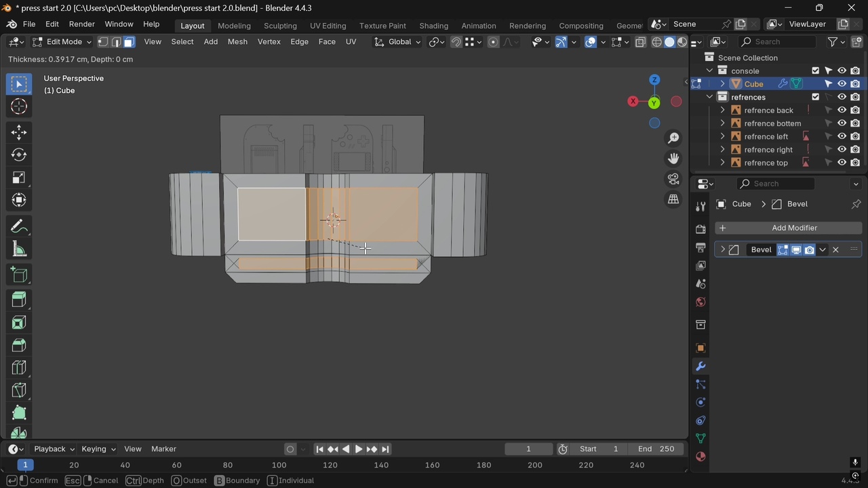Screen dimensions: 868x488
Task: Toggle visibility of Cube in outliner
Action: coord(842,84)
